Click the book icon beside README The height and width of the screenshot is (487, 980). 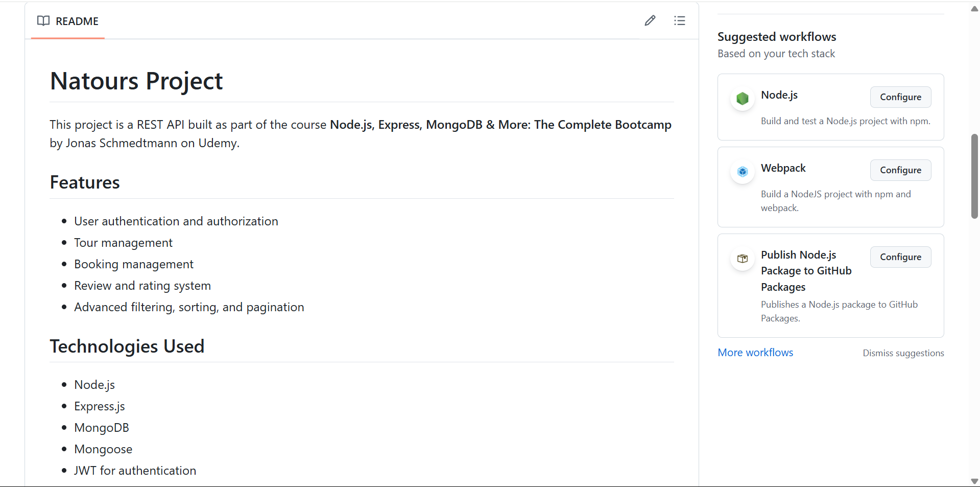coord(43,21)
